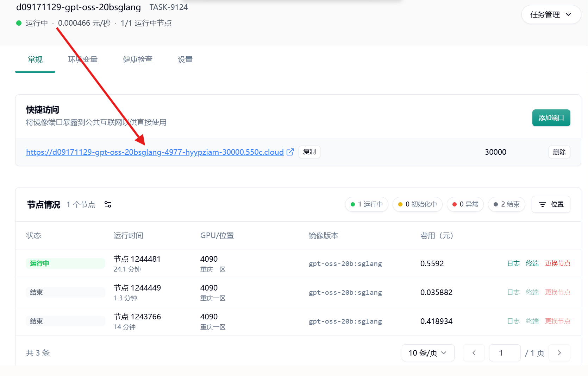The image size is (588, 376).
Task: Click the page number input field
Action: 505,353
